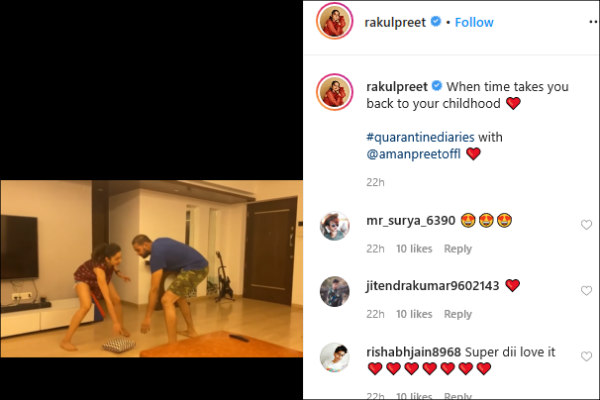Click rakulpreet's avatar in the post header
Image resolution: width=600 pixels, height=400 pixels.
[333, 22]
